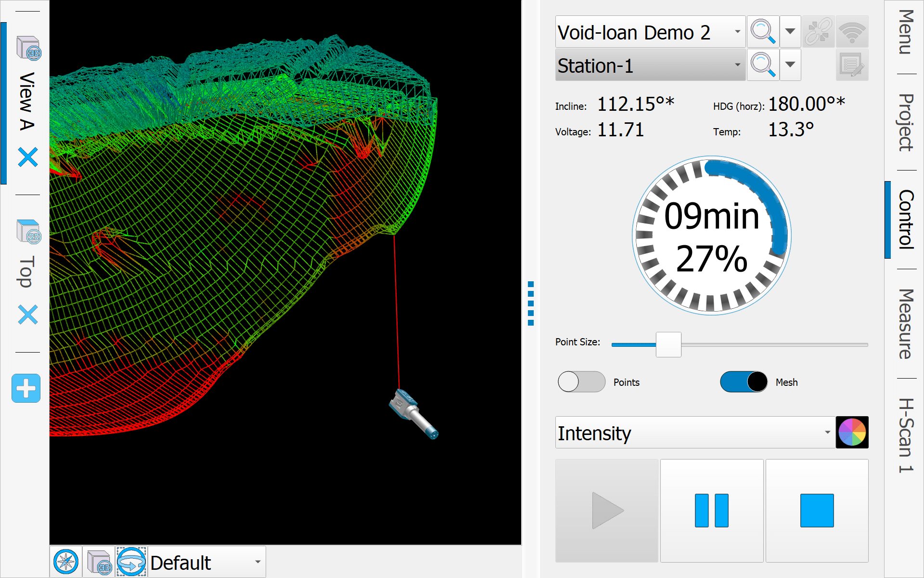Click the compass orientation icon
The width and height of the screenshot is (924, 578).
[66, 562]
